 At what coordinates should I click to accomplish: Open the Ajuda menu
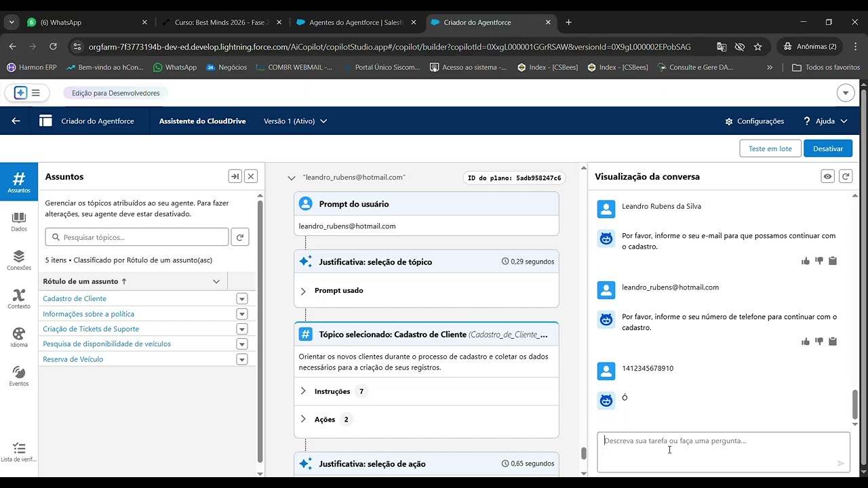tap(825, 121)
